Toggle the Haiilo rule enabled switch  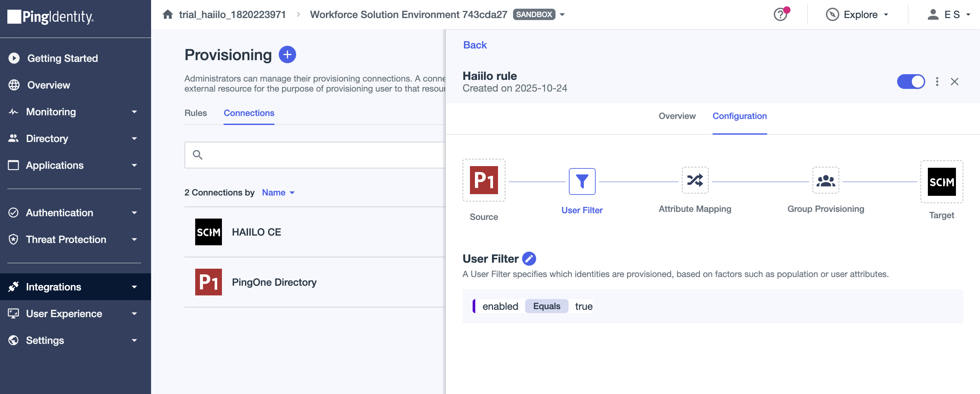point(911,82)
